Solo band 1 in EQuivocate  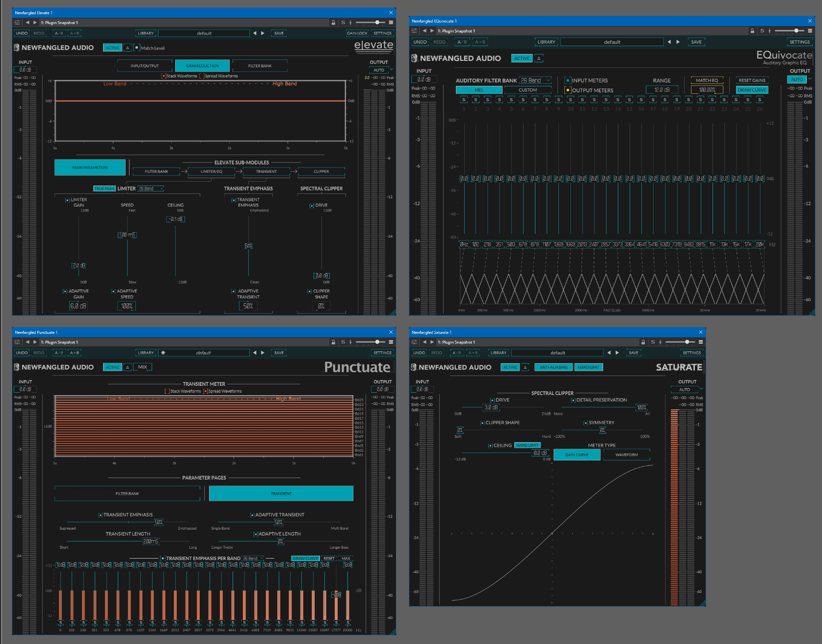pyautogui.click(x=464, y=100)
